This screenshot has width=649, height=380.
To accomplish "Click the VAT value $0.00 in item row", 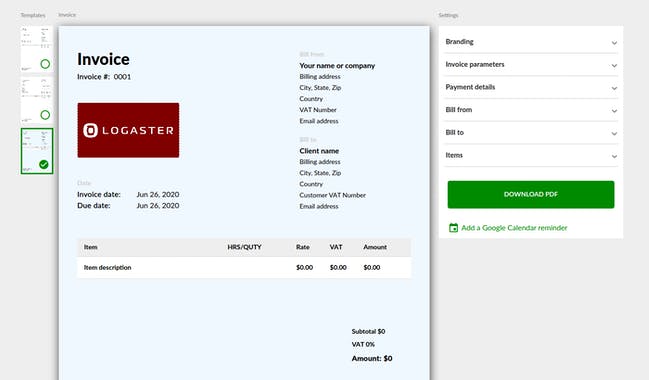I will pyautogui.click(x=338, y=267).
